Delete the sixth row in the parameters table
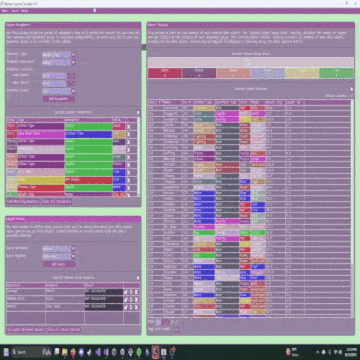 128,165
